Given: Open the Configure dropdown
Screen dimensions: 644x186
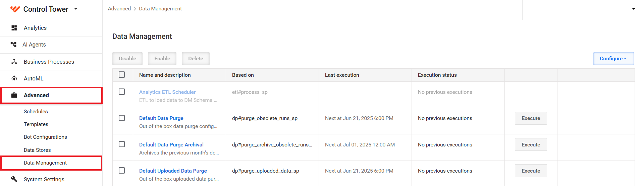Looking at the screenshot, I should click(613, 59).
